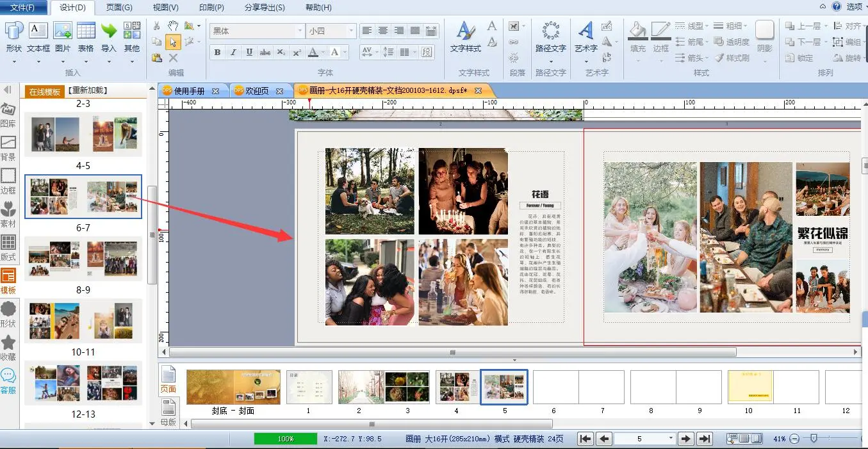
Task: Expand the 黑体 font family dropdown
Action: pyautogui.click(x=300, y=31)
